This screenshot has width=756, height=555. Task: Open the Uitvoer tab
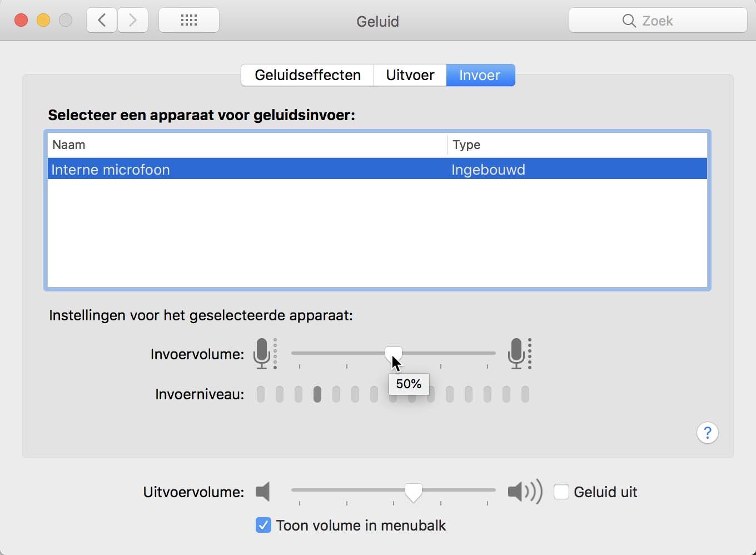[x=410, y=75]
